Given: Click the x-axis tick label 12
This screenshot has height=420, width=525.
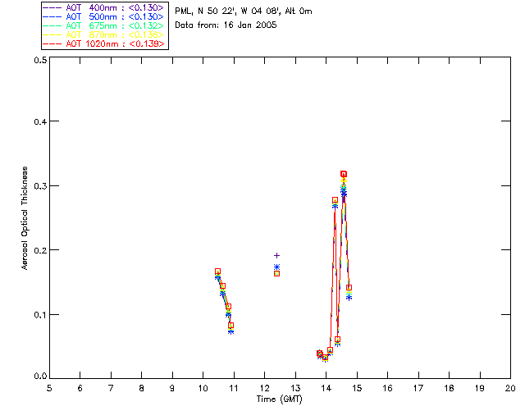Looking at the screenshot, I should pyautogui.click(x=264, y=388).
